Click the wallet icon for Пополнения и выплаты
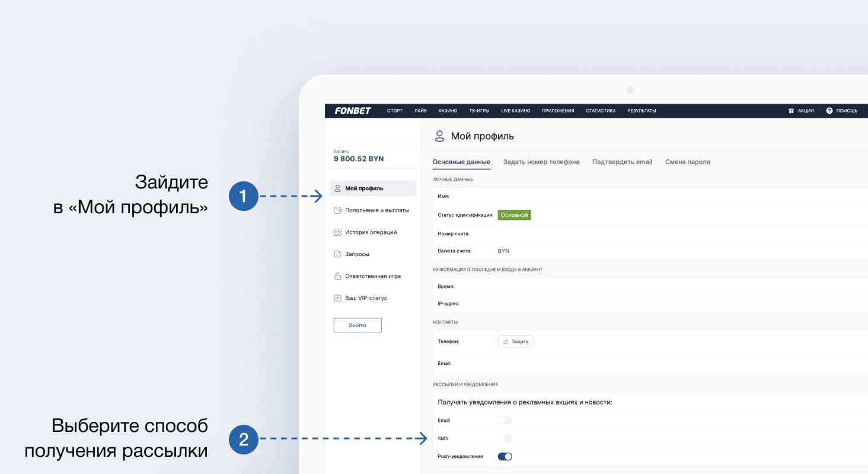Viewport: 868px width, 474px height. (x=338, y=210)
